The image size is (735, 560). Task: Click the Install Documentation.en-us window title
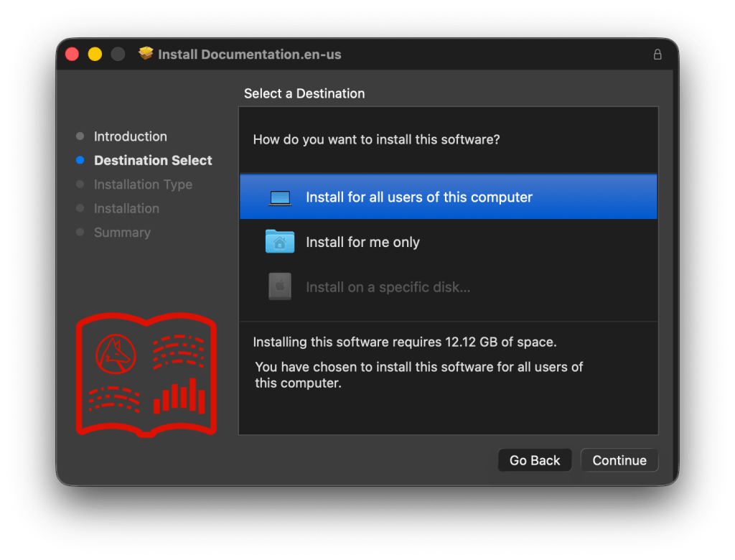tap(249, 55)
